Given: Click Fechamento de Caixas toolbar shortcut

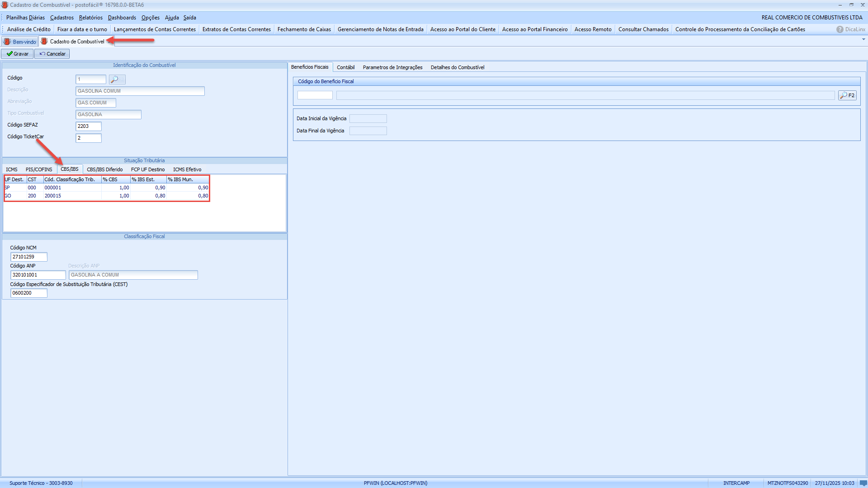Looking at the screenshot, I should point(304,29).
